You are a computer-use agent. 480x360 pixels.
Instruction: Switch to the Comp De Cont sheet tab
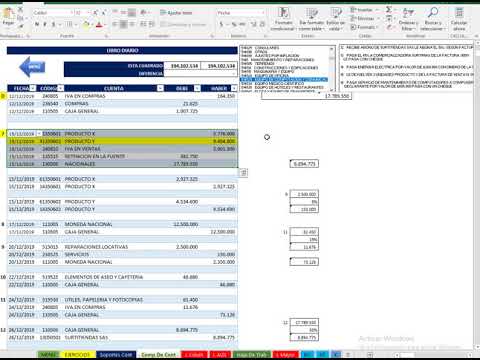(x=158, y=355)
